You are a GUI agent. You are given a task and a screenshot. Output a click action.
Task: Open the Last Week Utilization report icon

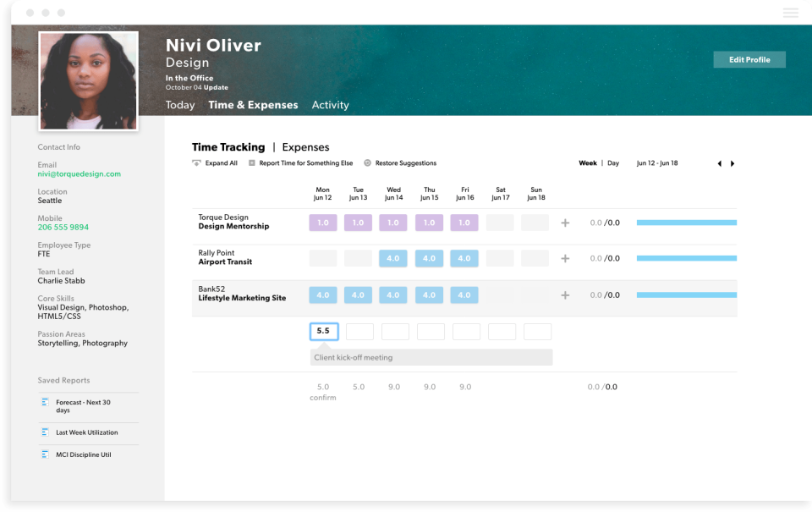coord(45,432)
